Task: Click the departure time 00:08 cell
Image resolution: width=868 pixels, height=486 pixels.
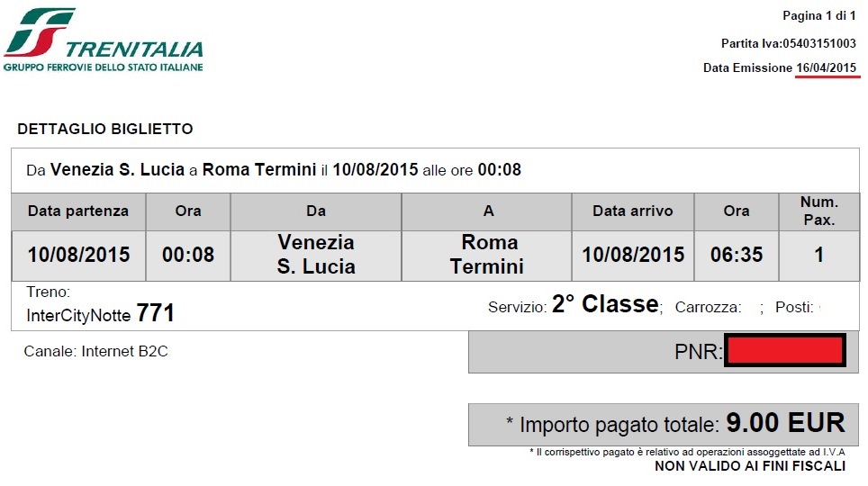Action: coord(188,256)
